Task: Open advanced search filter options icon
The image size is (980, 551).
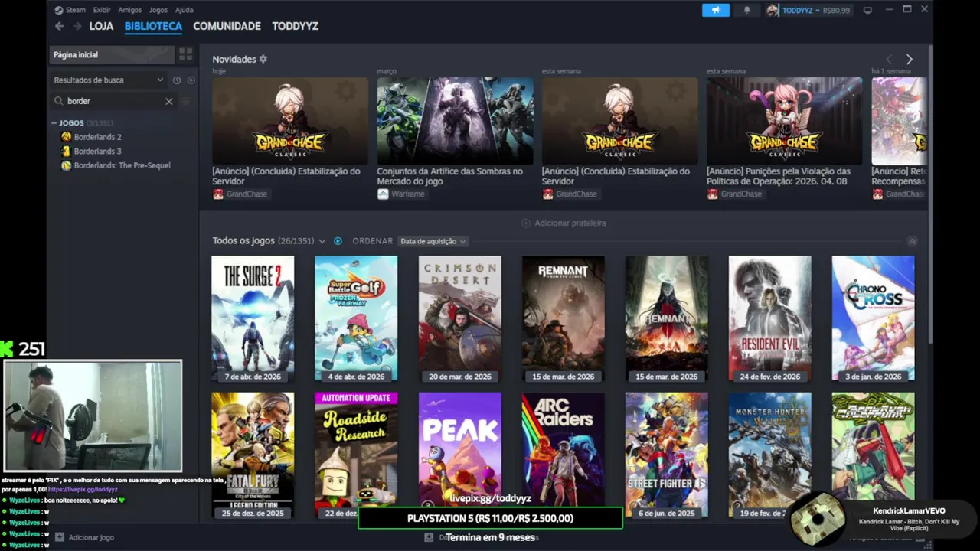Action: pos(185,101)
